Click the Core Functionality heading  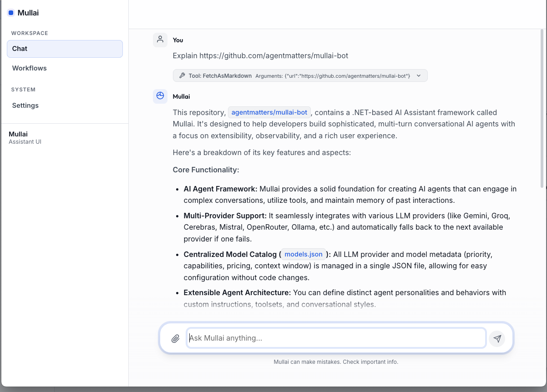206,170
